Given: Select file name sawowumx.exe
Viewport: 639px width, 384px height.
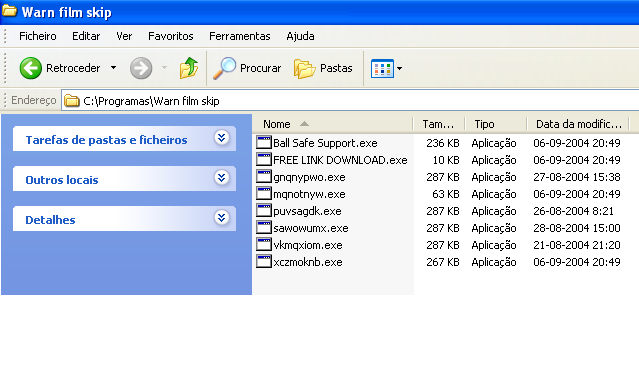Looking at the screenshot, I should pyautogui.click(x=311, y=228).
